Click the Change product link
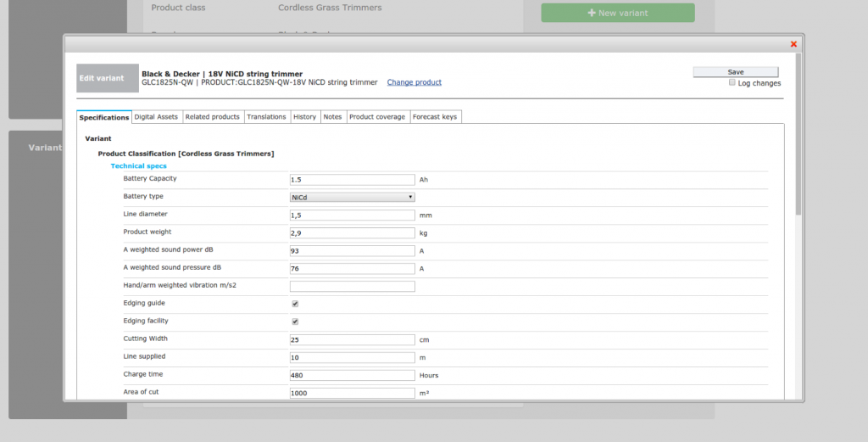 (414, 82)
